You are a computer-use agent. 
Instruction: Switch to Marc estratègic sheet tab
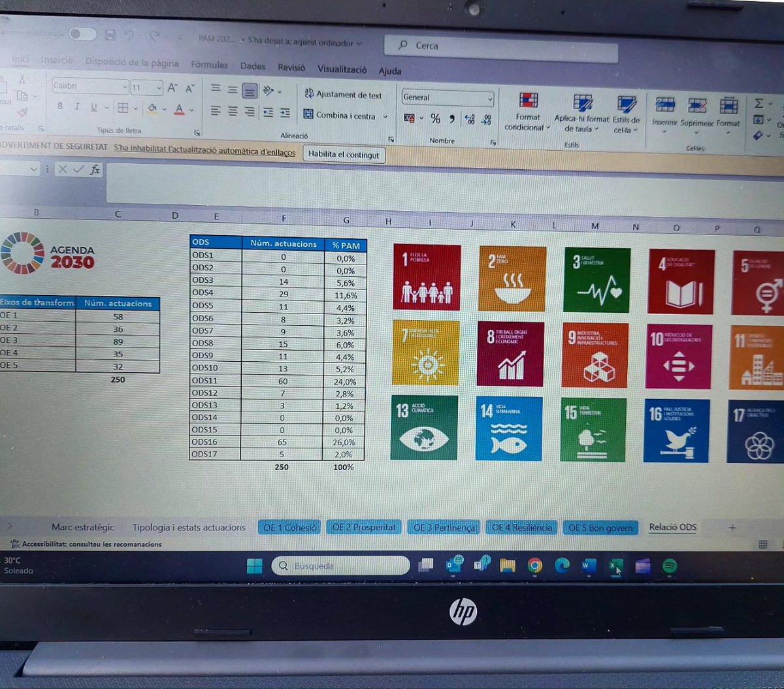82,527
